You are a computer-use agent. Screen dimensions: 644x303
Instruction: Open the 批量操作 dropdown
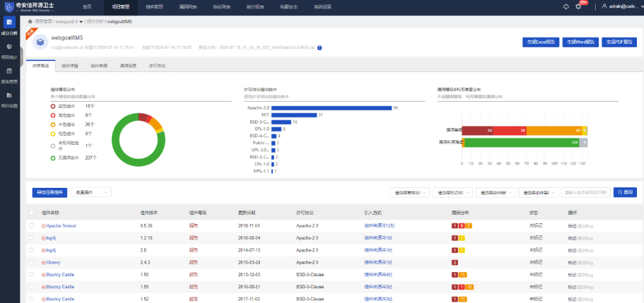(x=91, y=192)
